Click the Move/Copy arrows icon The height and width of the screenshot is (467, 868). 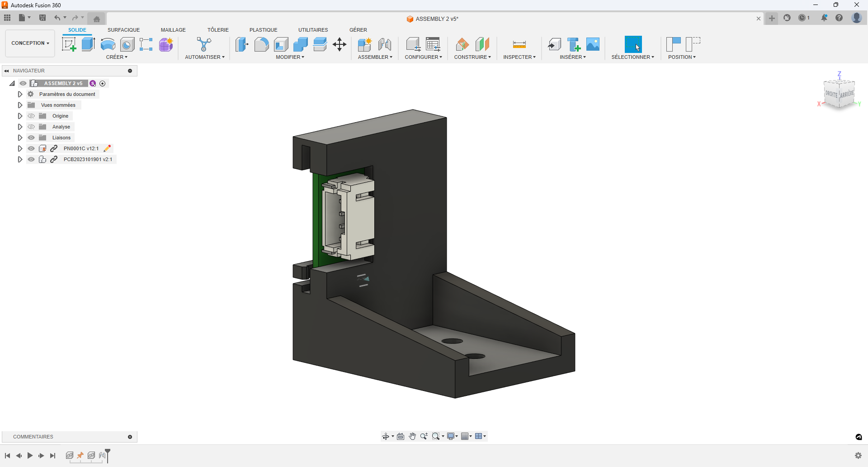(339, 44)
